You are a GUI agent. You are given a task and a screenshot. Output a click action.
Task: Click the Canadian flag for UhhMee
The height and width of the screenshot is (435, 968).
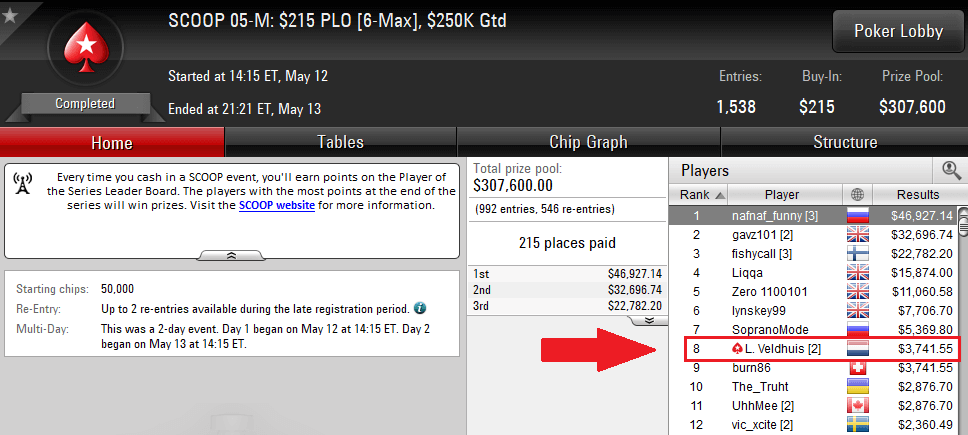pos(858,405)
